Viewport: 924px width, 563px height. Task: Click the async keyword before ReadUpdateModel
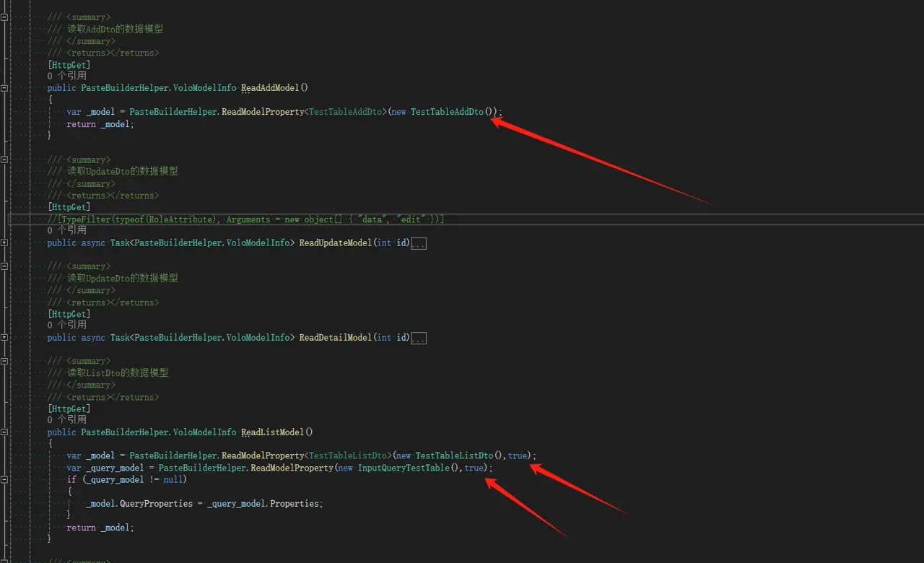click(93, 243)
